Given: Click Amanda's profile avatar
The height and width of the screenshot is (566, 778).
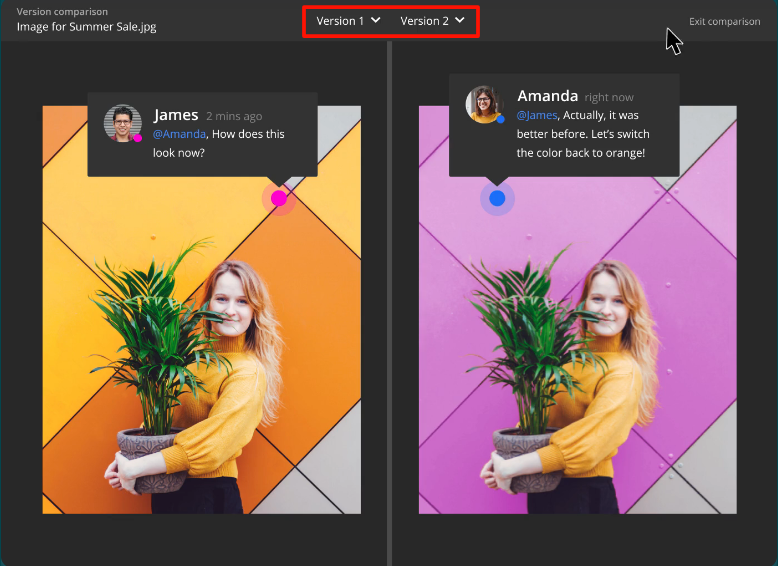Looking at the screenshot, I should [x=484, y=104].
